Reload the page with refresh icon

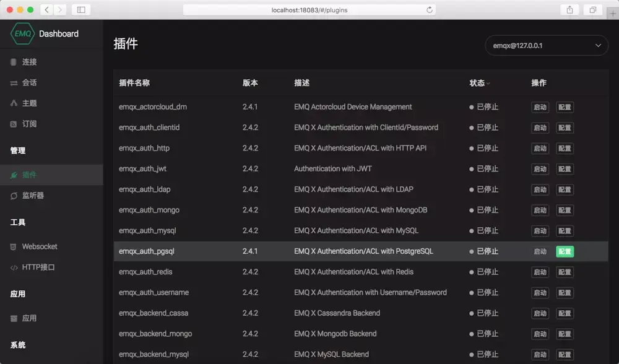pyautogui.click(x=429, y=10)
